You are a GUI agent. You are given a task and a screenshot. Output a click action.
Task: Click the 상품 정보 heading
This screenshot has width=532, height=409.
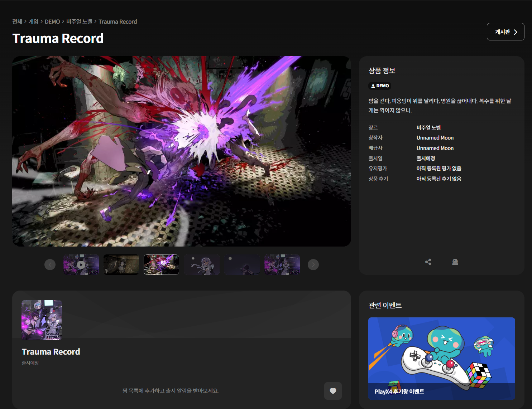(382, 71)
